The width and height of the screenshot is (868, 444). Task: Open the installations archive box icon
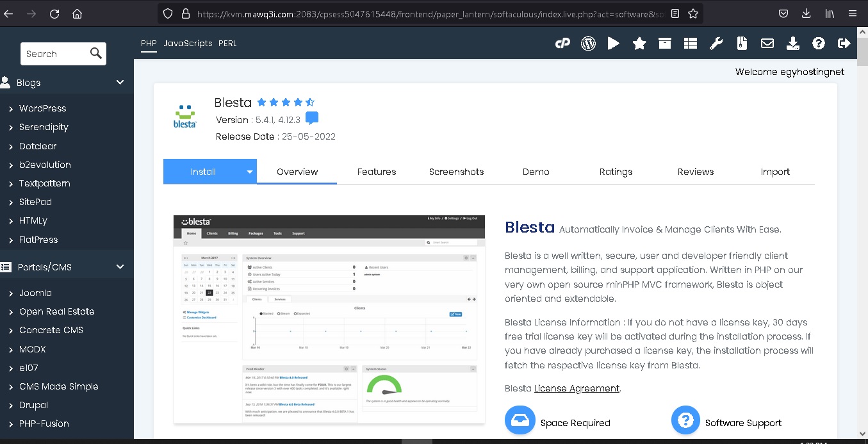[x=665, y=44]
